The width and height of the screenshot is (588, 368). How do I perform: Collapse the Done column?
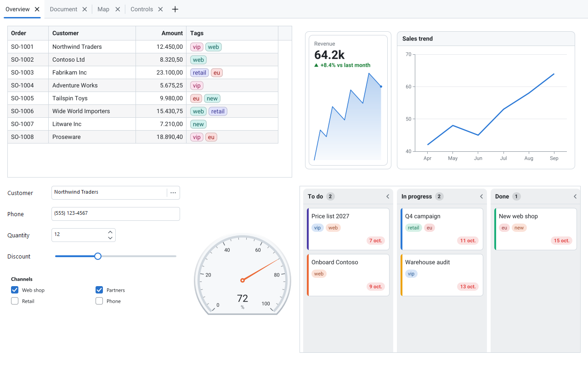click(x=575, y=196)
